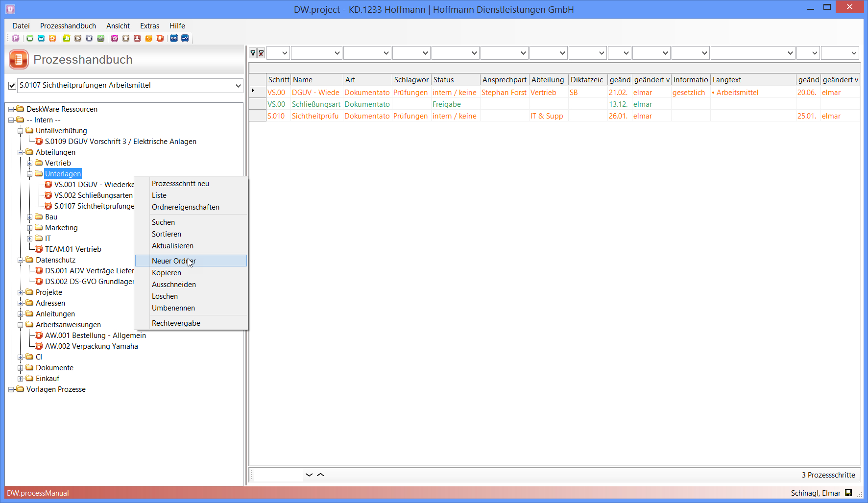Screen dimensions: 868x503
Task: Click the clipboard toolbar icon
Action: coord(89,38)
